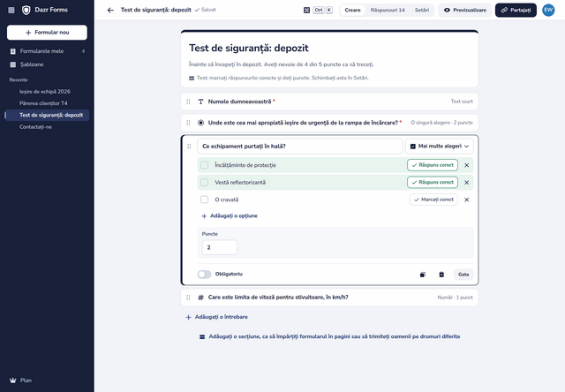The width and height of the screenshot is (565, 392).
Task: Unmark Vestă reflectorizantă as correct answer
Action: tap(433, 182)
